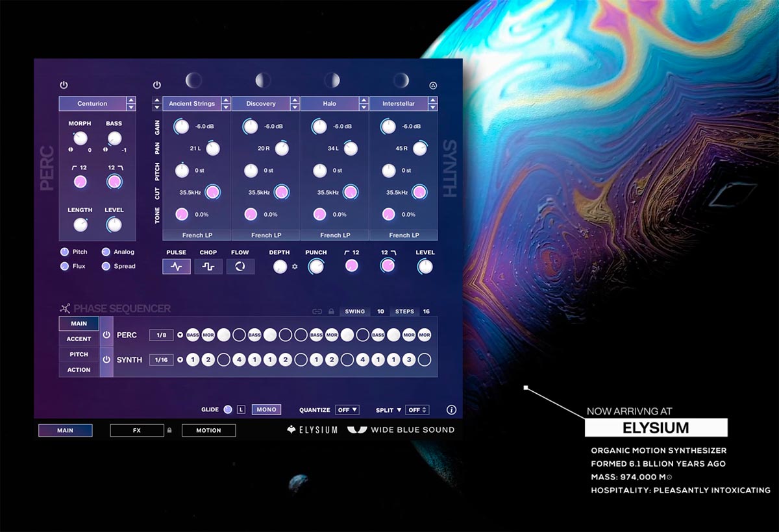Screen dimensions: 779x532
Task: Click the last MOR step in PERC row
Action: click(x=425, y=335)
